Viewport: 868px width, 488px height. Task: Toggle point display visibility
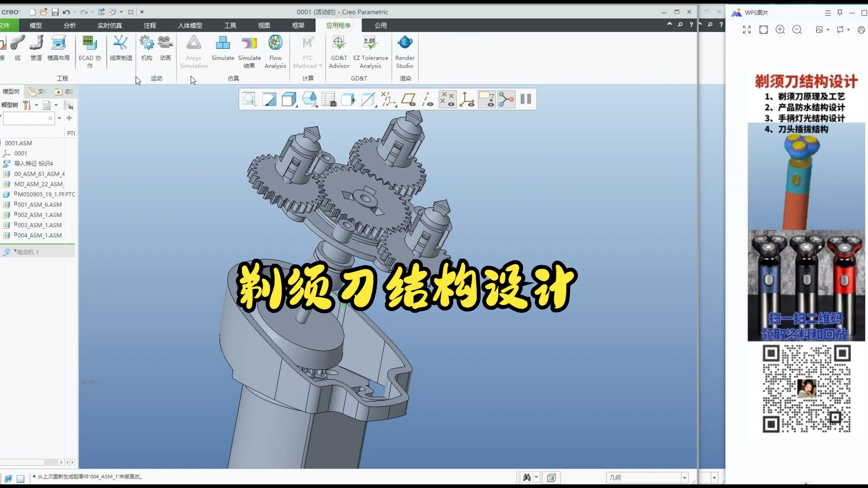448,99
